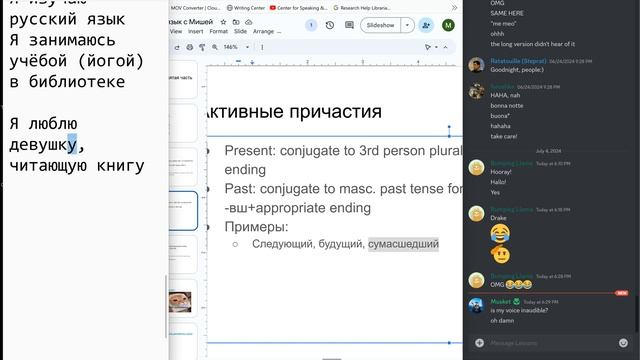640x360 pixels.
Task: Open the dropdown arrow beside pointer mode
Action: 436,47
